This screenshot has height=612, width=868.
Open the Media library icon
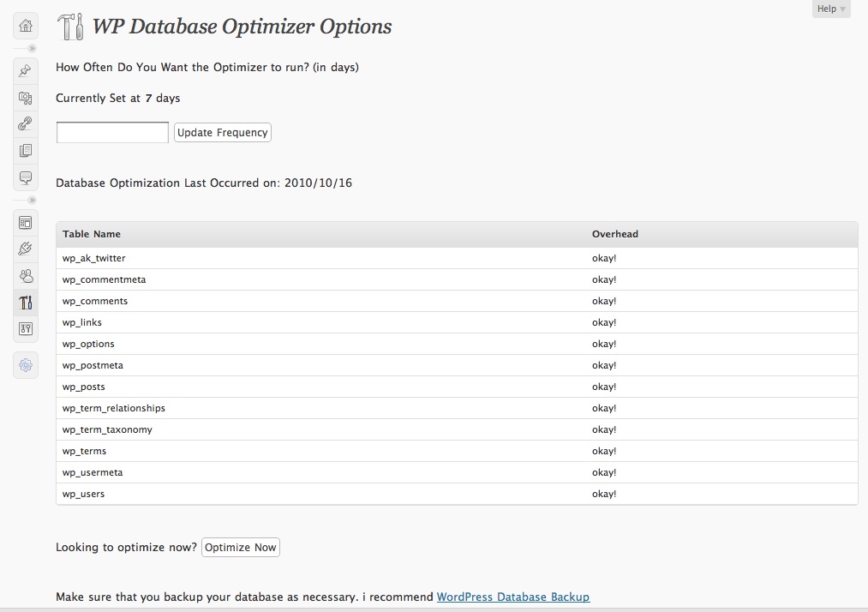tap(26, 98)
